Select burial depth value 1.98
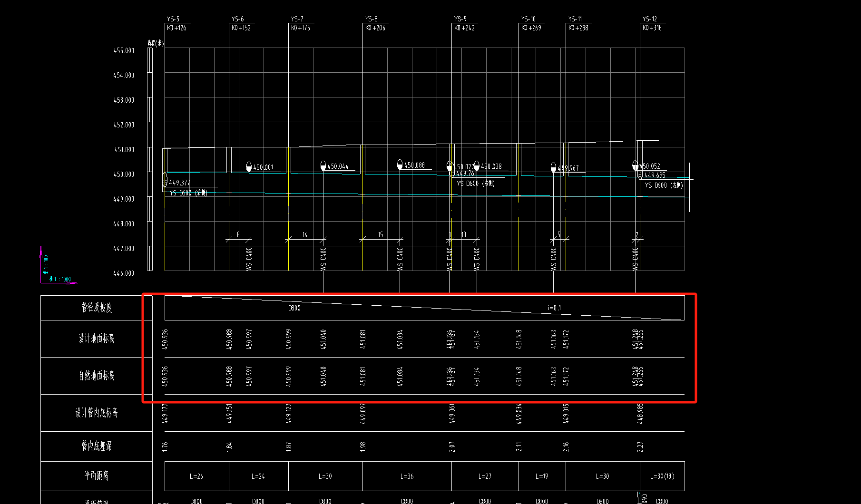This screenshot has height=504, width=861. (363, 446)
